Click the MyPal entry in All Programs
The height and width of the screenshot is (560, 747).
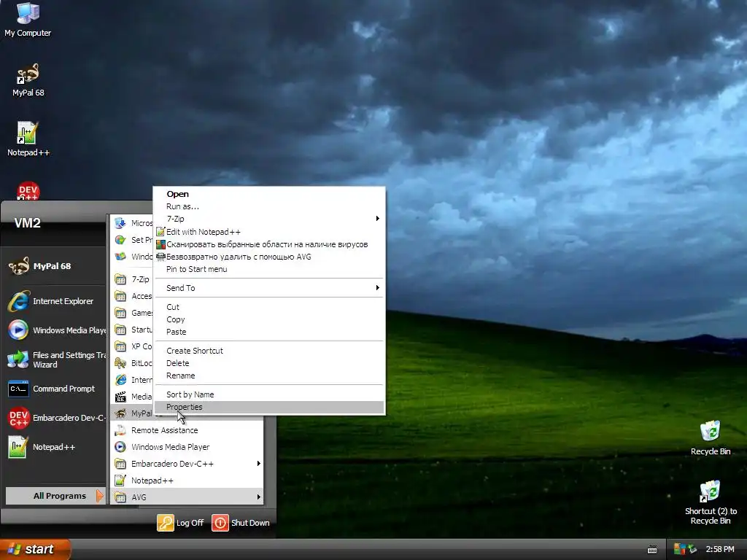click(132, 413)
